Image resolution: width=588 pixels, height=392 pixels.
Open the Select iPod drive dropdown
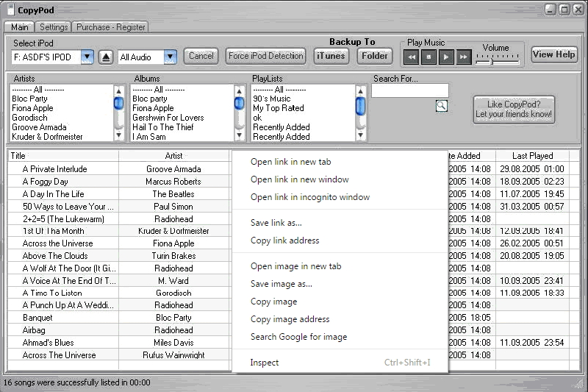(x=87, y=57)
